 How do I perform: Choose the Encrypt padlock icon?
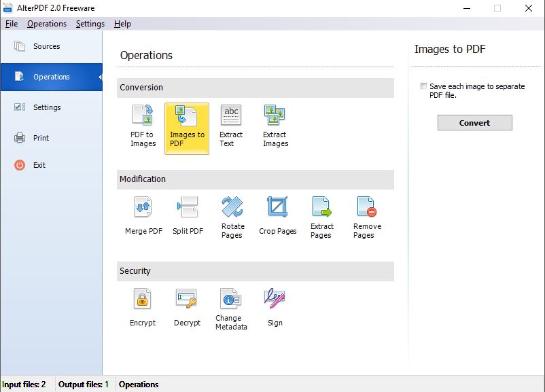143,298
